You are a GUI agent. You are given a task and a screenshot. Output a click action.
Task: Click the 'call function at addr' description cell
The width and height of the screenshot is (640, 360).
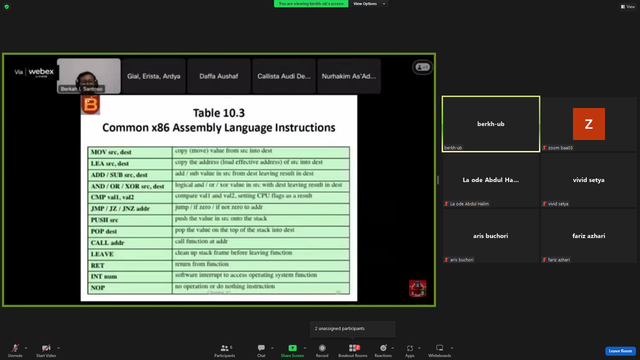(x=261, y=242)
